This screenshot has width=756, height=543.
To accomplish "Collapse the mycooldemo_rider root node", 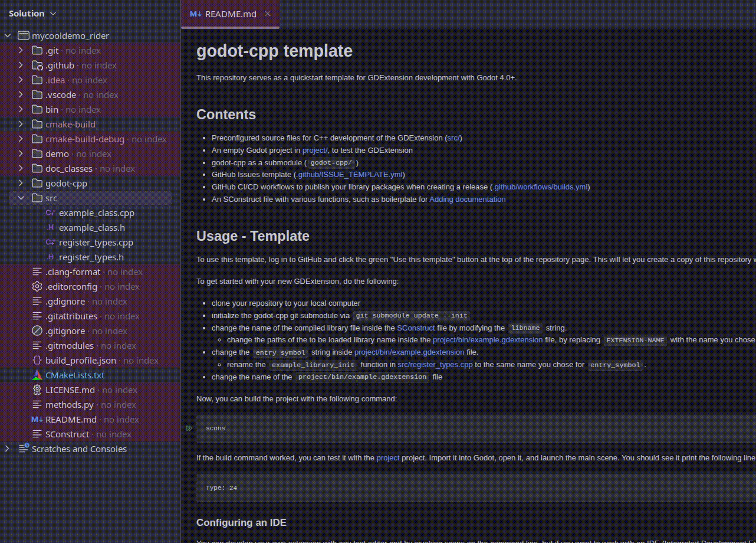I will 8,36.
